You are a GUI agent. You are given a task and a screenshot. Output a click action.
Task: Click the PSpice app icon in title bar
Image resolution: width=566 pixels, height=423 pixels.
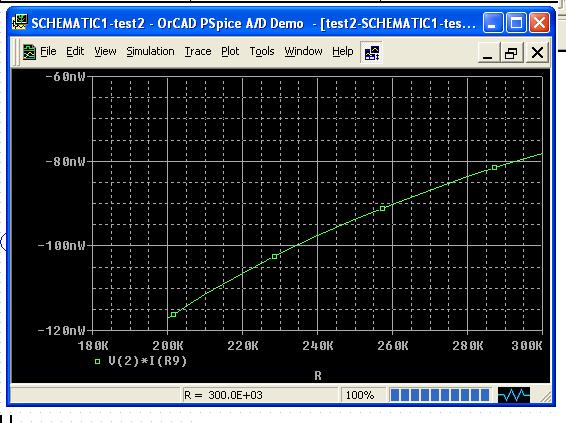tap(19, 23)
